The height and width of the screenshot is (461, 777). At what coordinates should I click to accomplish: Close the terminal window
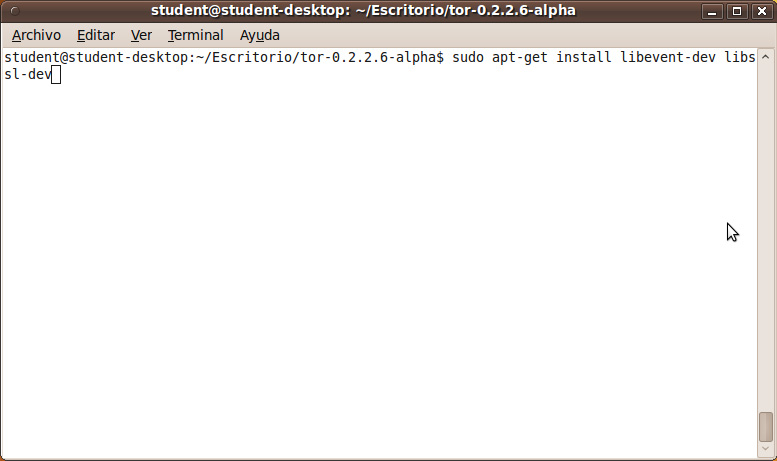[762, 11]
